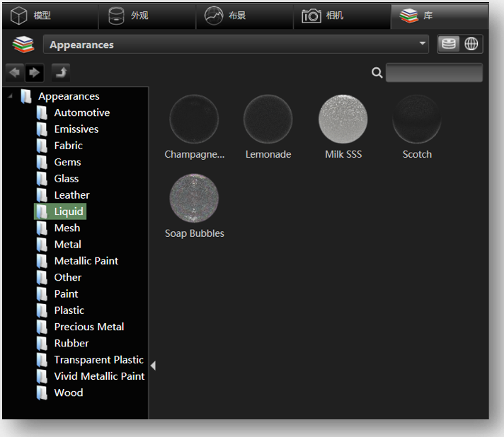The image size is (504, 437).
Task: Click the Other folder icon
Action: click(x=42, y=277)
